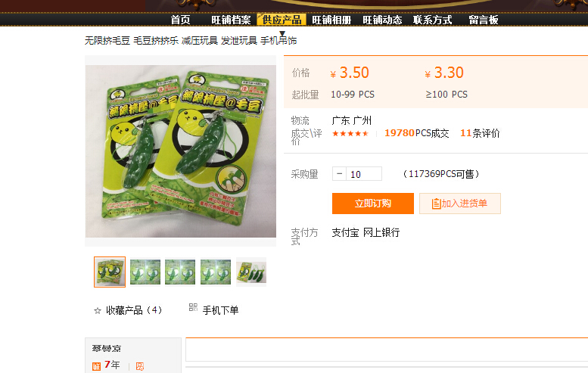
Task: Click the clipboard icon in 加入进货单
Action: pos(436,204)
